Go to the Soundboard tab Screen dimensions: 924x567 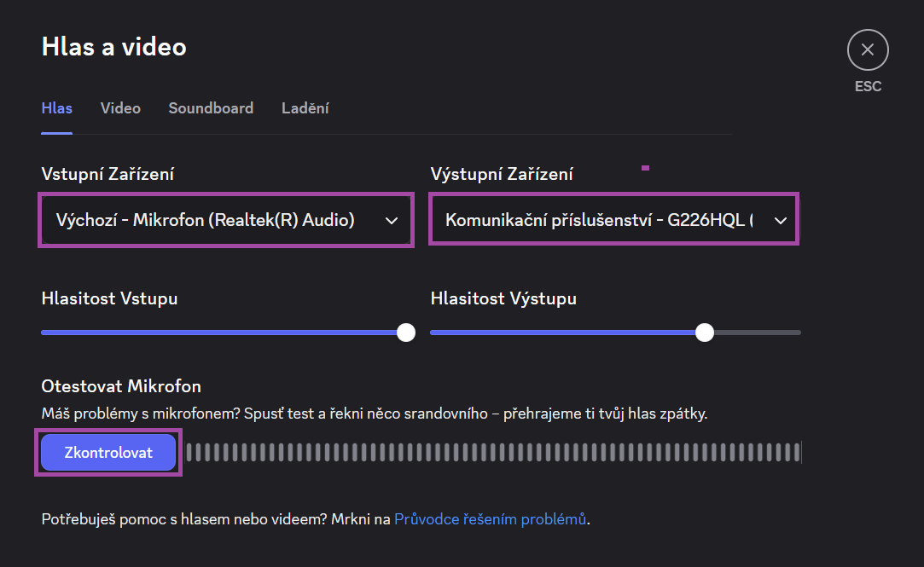pyautogui.click(x=211, y=108)
